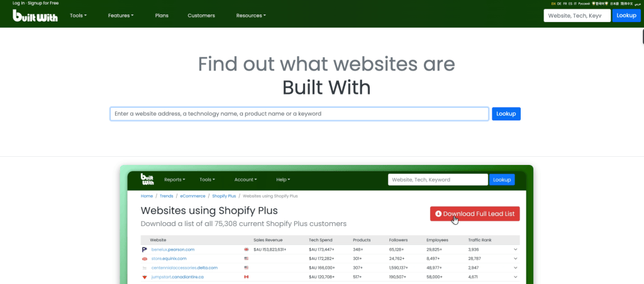Click the UK flag on the pearson row

(247, 249)
